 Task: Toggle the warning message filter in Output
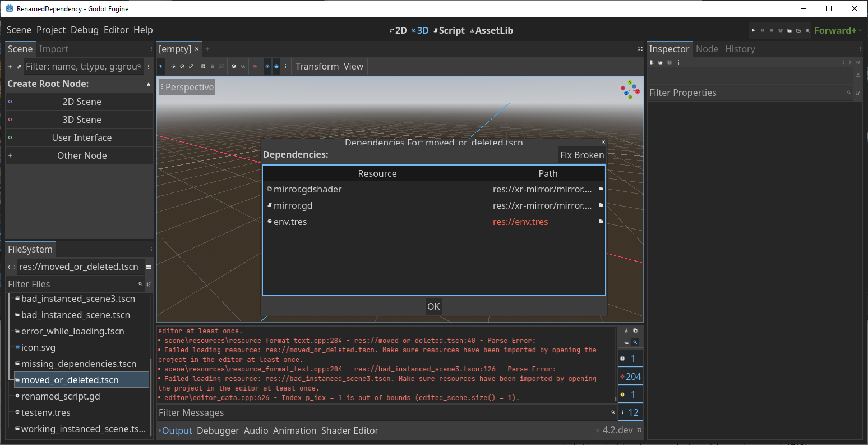coord(630,394)
